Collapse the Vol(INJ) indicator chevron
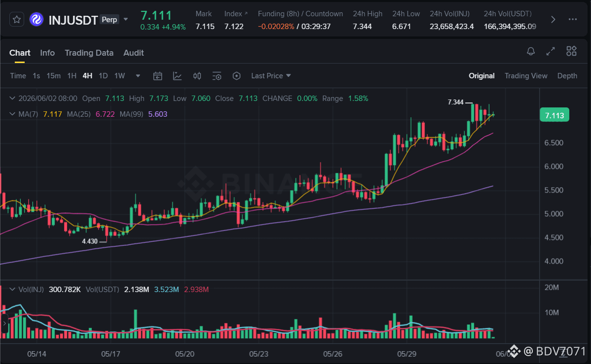The height and width of the screenshot is (364, 591). [12, 290]
